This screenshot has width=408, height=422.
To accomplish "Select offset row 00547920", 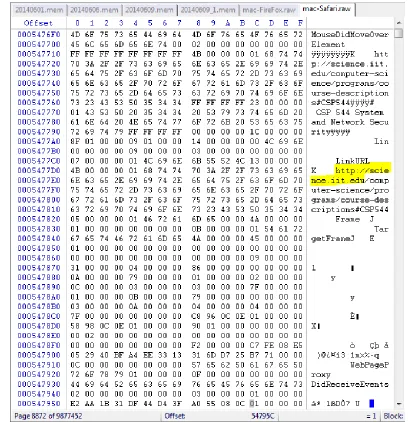I will [x=39, y=374].
